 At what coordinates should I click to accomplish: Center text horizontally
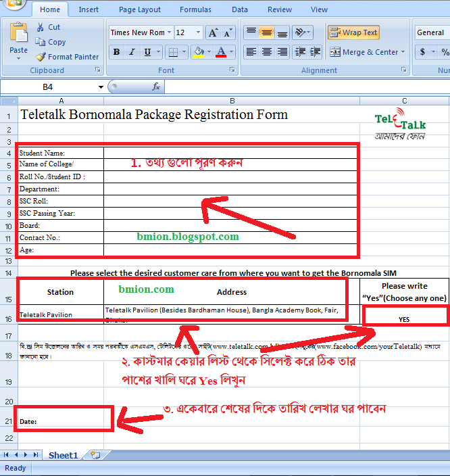coord(267,52)
